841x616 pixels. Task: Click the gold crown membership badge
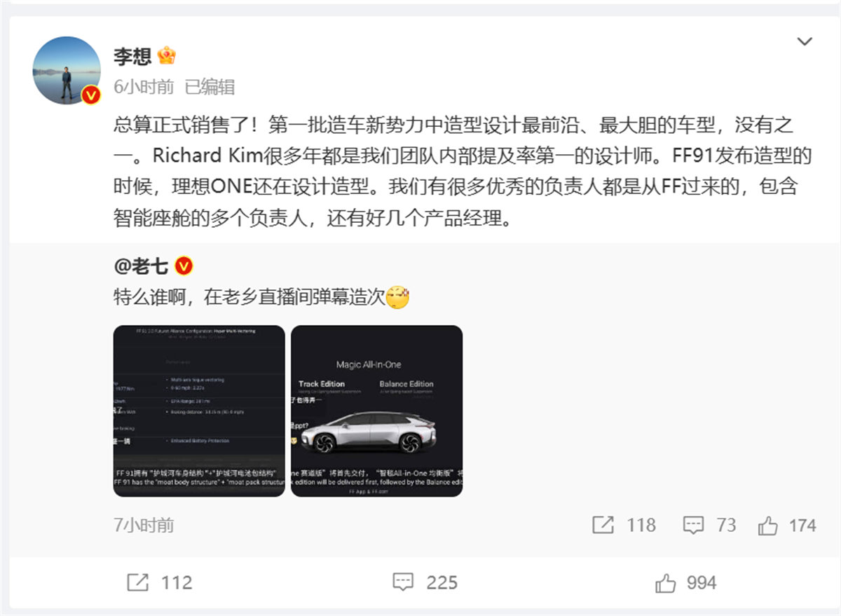(x=167, y=55)
